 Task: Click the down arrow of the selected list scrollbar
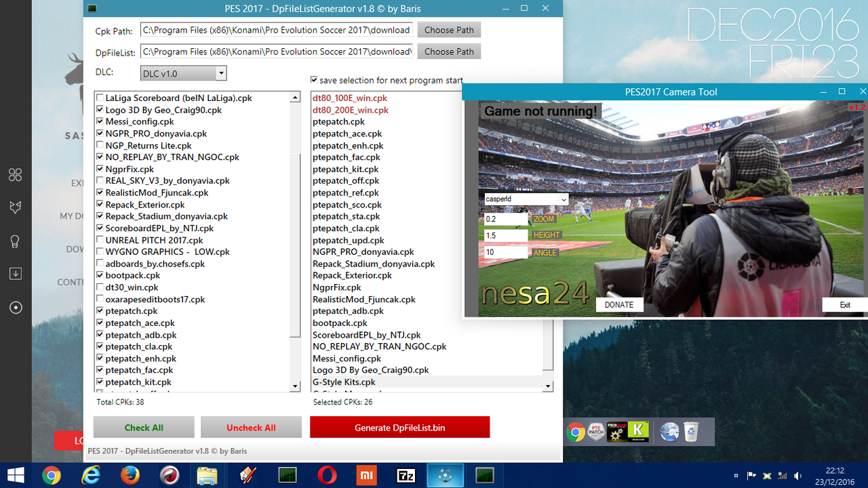click(548, 386)
